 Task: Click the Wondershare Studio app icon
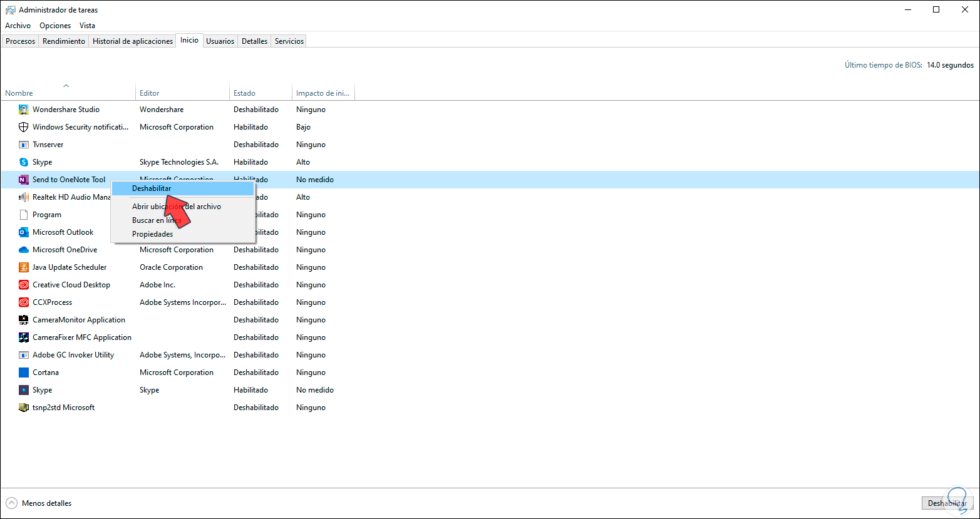(24, 110)
